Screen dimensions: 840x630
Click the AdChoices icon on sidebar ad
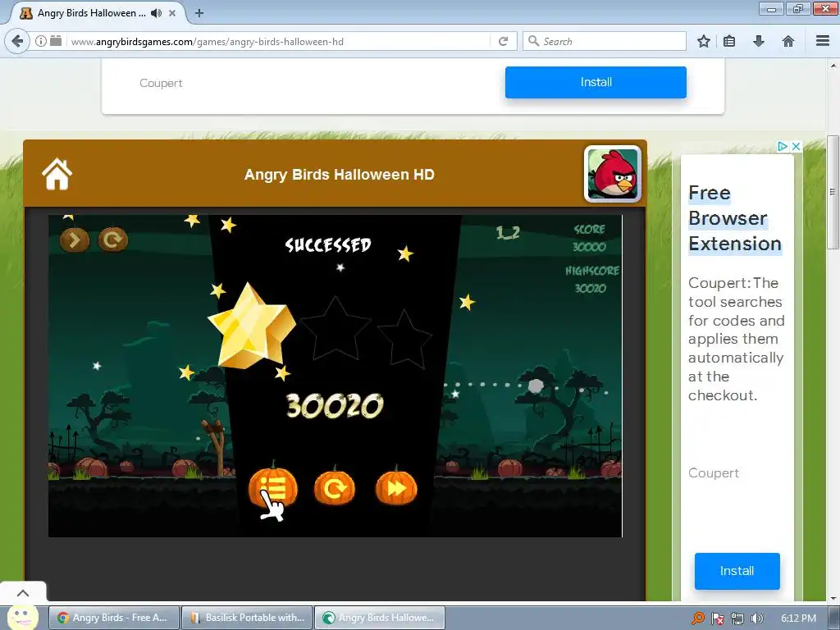pos(783,146)
